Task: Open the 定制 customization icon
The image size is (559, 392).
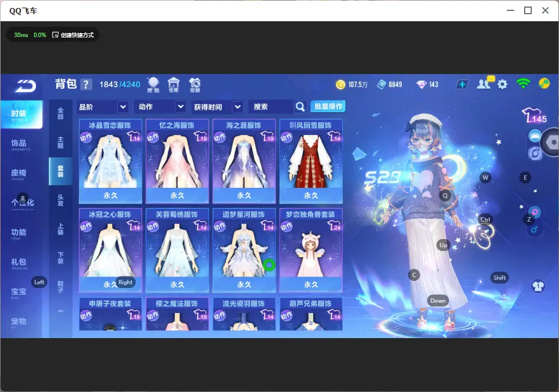Action: pyautogui.click(x=195, y=85)
